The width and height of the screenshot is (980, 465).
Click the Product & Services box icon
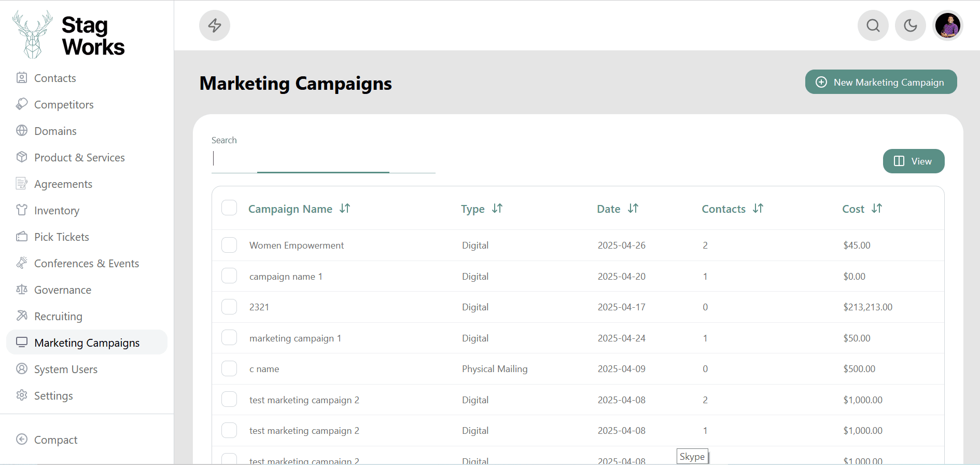coord(22,157)
